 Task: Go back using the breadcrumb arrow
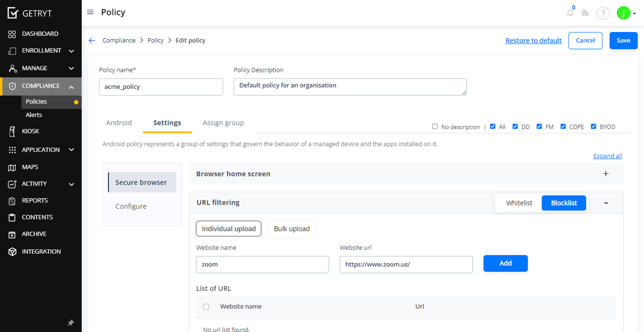(x=92, y=41)
